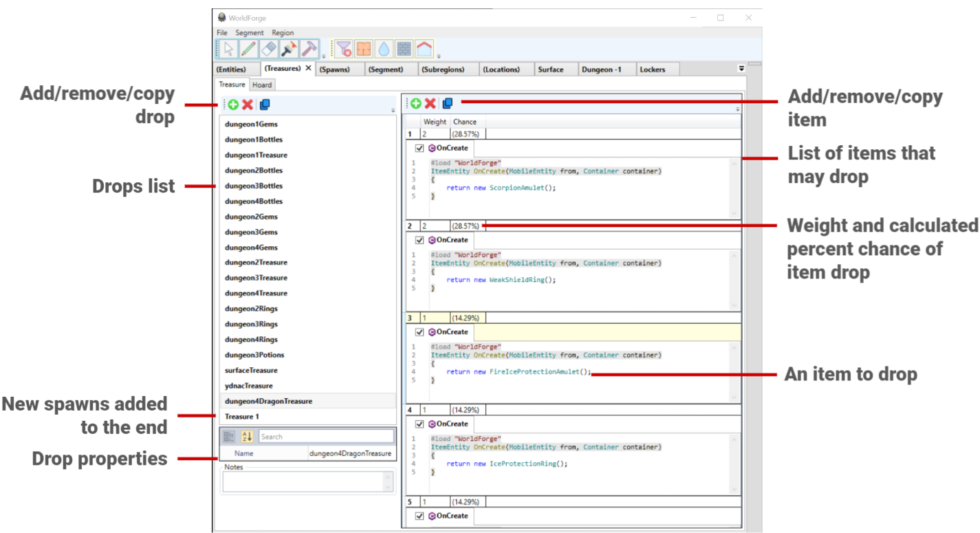Select the pencil draw tool
980x533 pixels.
click(x=248, y=49)
